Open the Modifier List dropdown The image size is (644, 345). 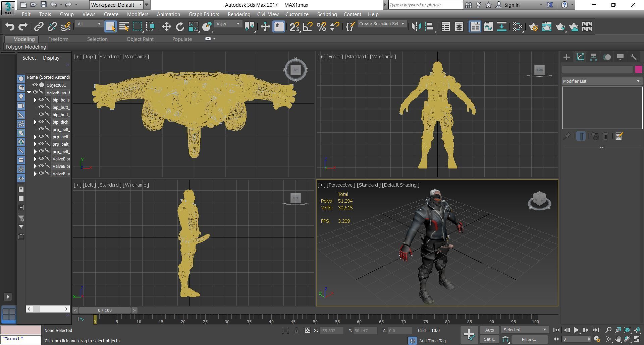(x=602, y=81)
